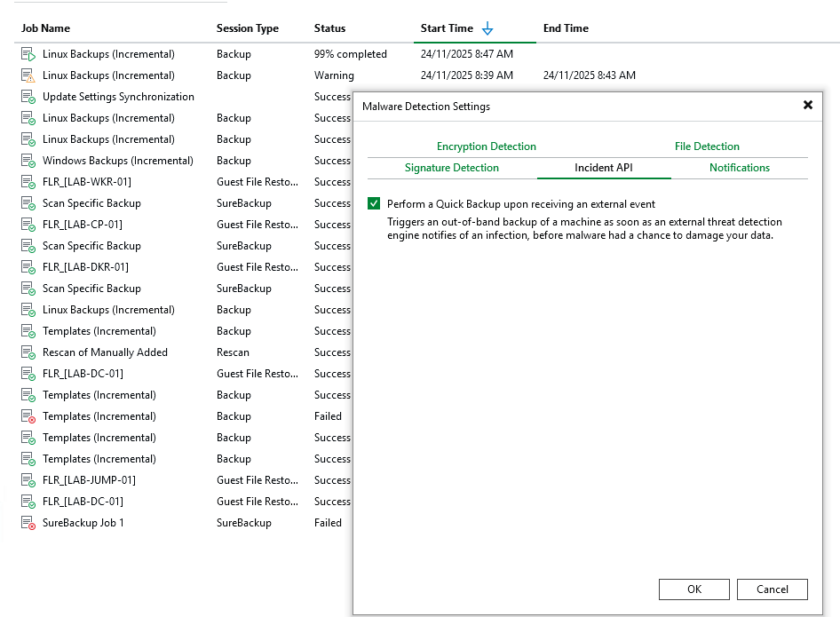Uncheck Perform a Quick Backup upon external event
Screen dimensions: 840x617
(374, 204)
